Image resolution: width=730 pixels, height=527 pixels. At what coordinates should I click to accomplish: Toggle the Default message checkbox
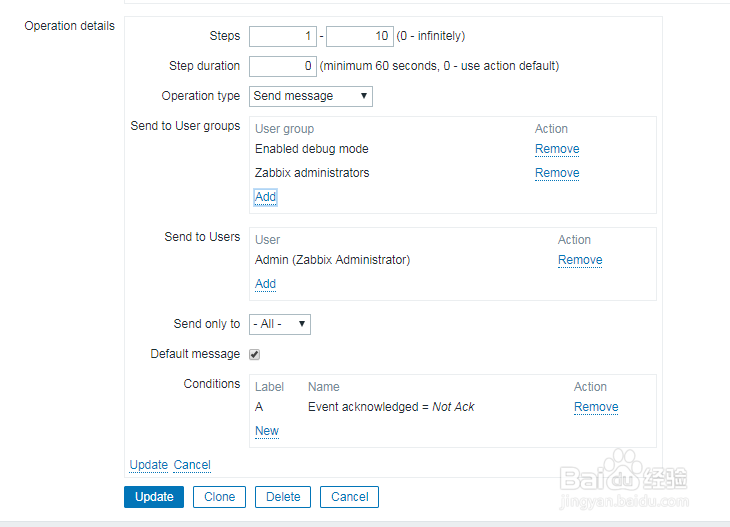click(255, 354)
